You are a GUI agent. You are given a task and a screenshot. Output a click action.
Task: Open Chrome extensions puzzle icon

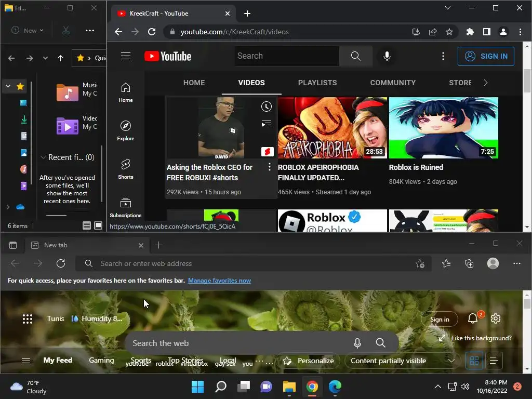pyautogui.click(x=470, y=32)
